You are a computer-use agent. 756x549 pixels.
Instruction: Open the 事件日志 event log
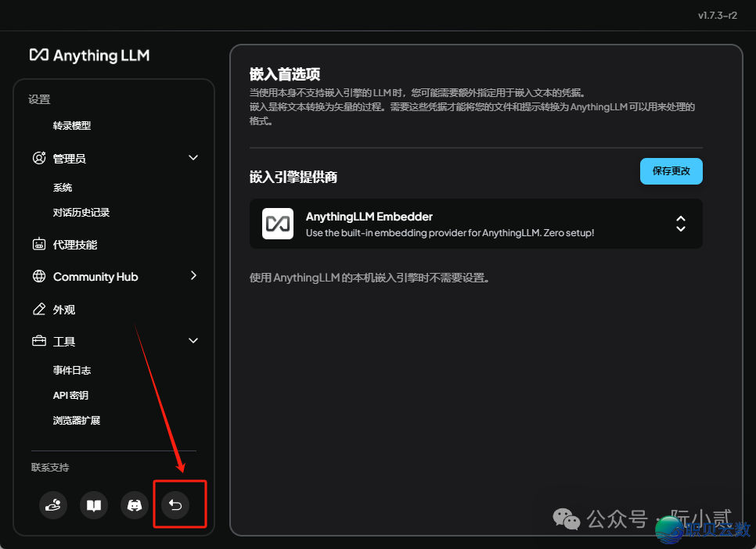point(71,369)
